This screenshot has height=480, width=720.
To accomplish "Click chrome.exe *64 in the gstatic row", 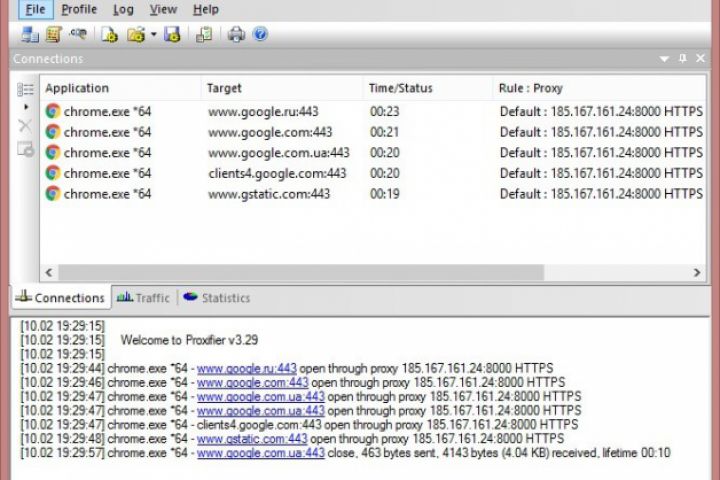I will 107,194.
